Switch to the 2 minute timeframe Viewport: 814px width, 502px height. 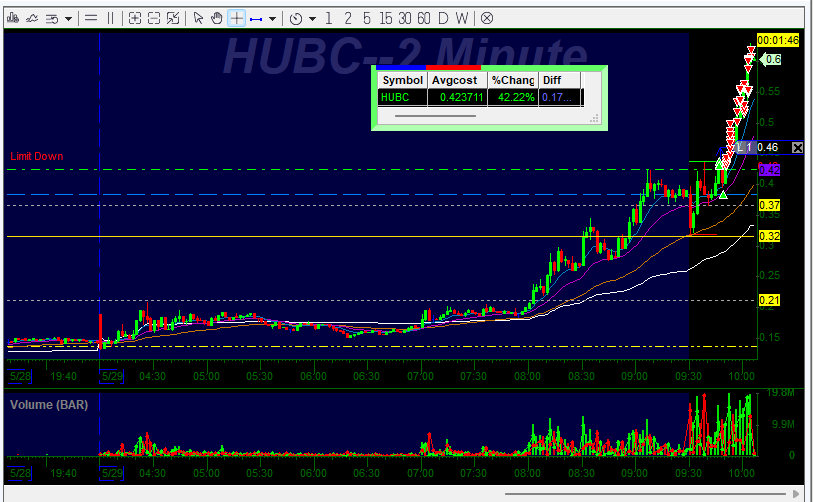348,19
